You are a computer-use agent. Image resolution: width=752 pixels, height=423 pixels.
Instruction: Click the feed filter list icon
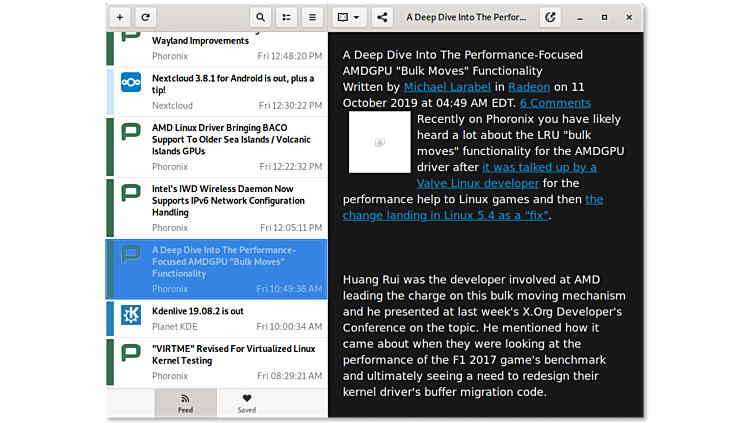[287, 17]
